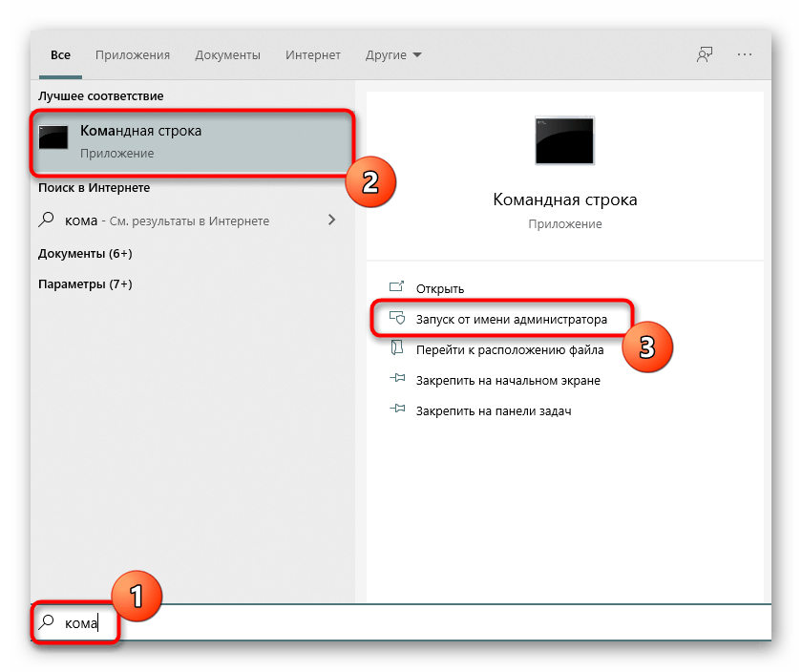Viewport: 802px width, 672px height.
Task: Click the feedback person icon
Action: 705,55
